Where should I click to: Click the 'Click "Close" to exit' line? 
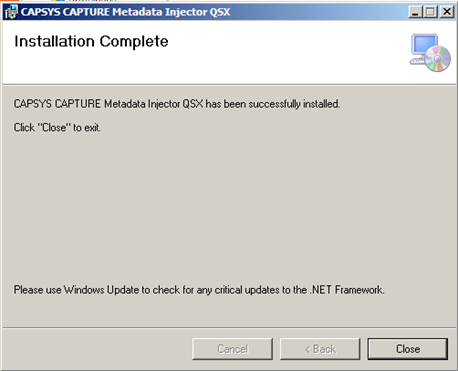pyautogui.click(x=57, y=128)
